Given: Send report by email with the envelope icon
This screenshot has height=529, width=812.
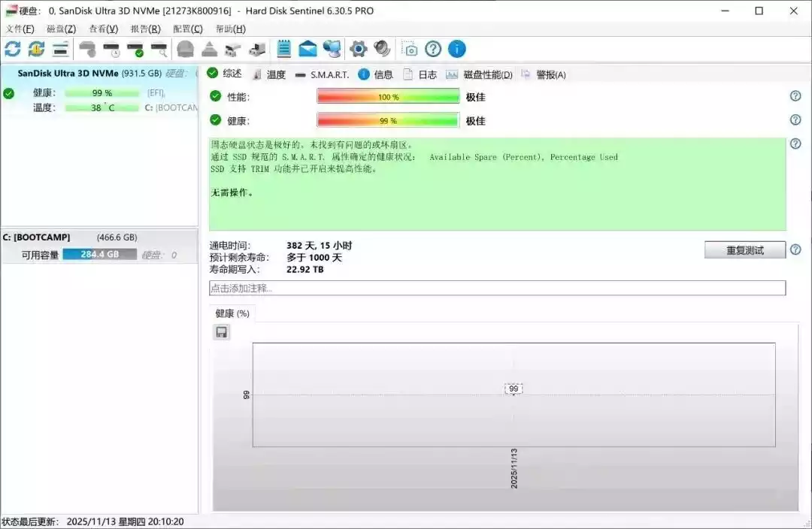Looking at the screenshot, I should click(308, 49).
